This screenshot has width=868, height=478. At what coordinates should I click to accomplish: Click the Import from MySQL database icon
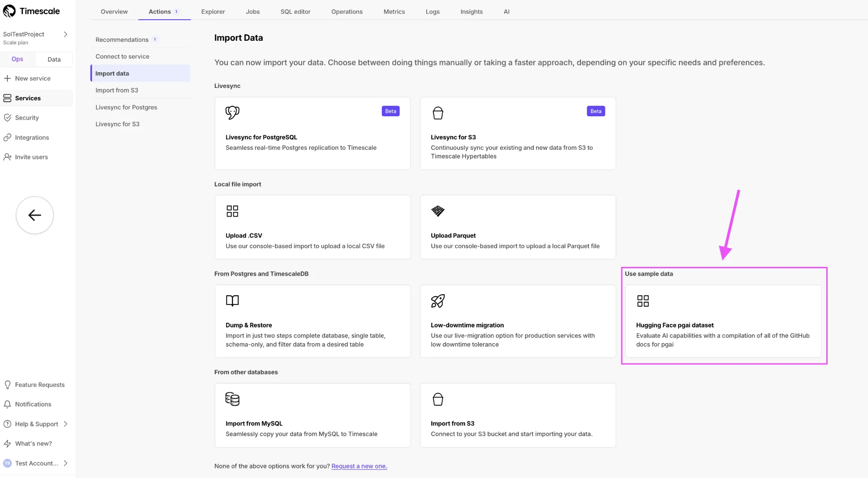(232, 399)
